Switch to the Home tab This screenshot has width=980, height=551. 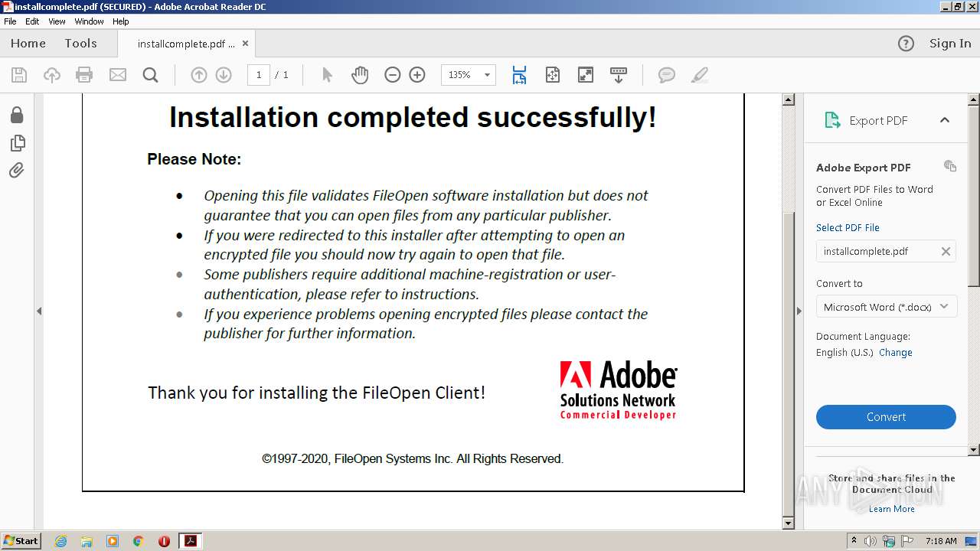click(28, 44)
